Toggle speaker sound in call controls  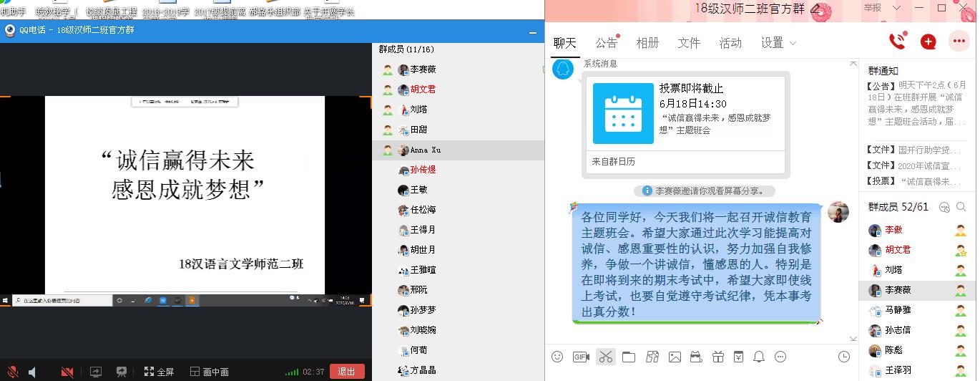coord(32,372)
